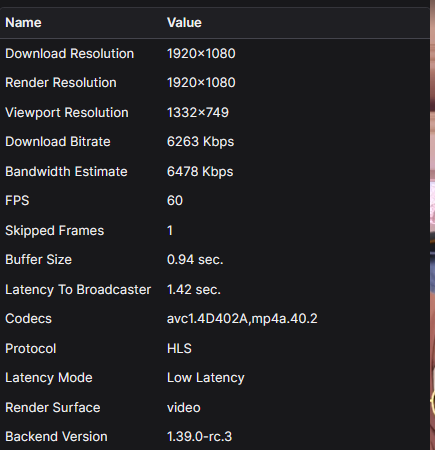Click the Render Resolution value 1920×1080
This screenshot has height=450, width=435.
[201, 83]
